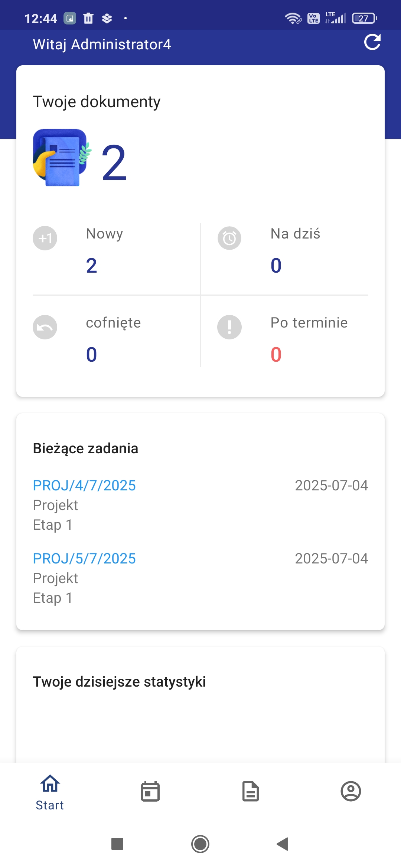Select the Na dziś count
Viewport: 401px width, 868px height.
click(276, 266)
